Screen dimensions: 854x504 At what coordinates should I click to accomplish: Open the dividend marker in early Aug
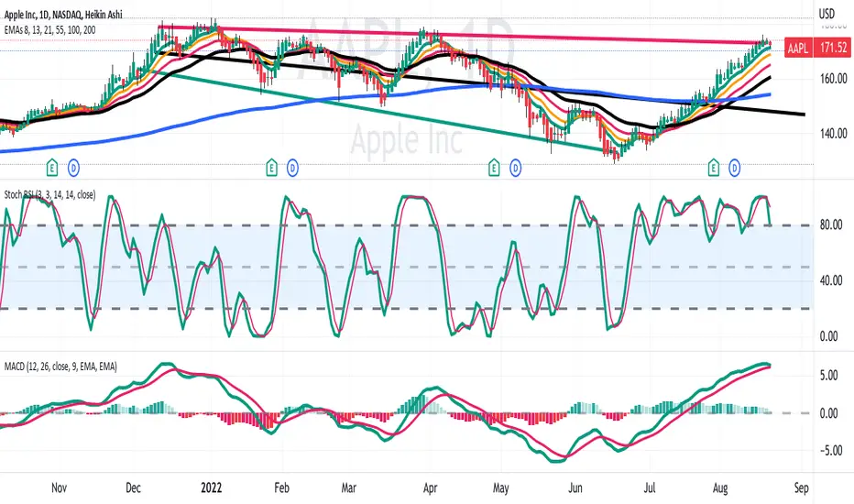(x=735, y=169)
